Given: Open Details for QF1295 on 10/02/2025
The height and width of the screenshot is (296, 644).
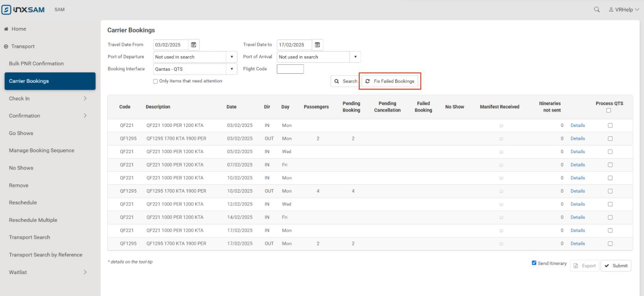Looking at the screenshot, I should 577,191.
